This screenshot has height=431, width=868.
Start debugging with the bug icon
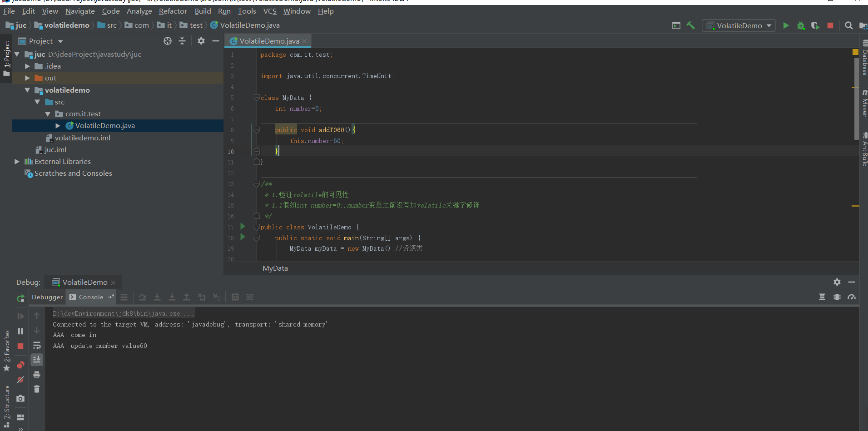click(801, 25)
